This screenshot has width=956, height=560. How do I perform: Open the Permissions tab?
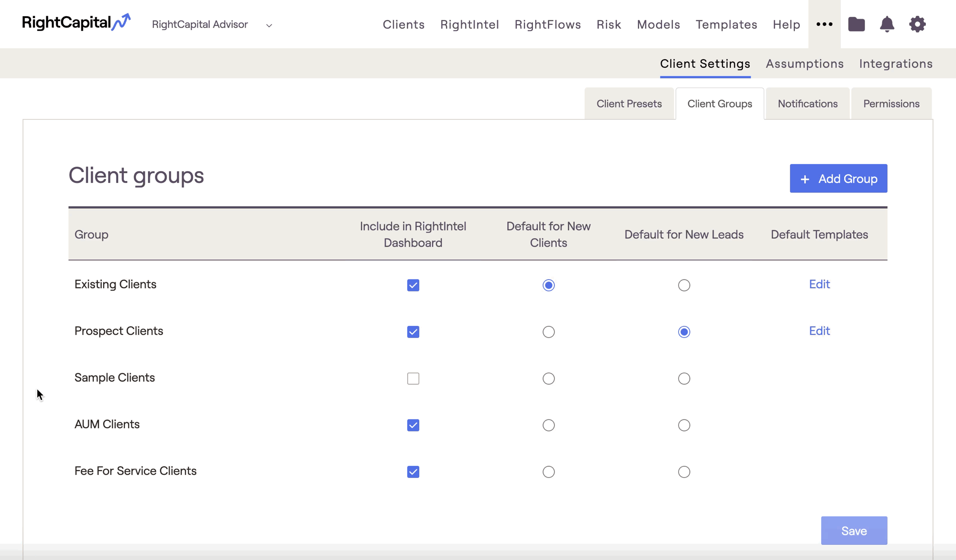click(891, 104)
